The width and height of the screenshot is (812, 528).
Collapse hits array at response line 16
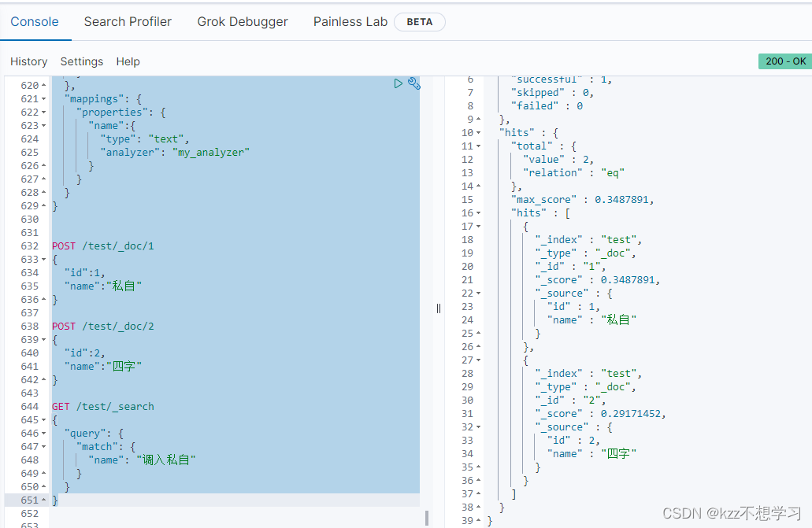479,212
